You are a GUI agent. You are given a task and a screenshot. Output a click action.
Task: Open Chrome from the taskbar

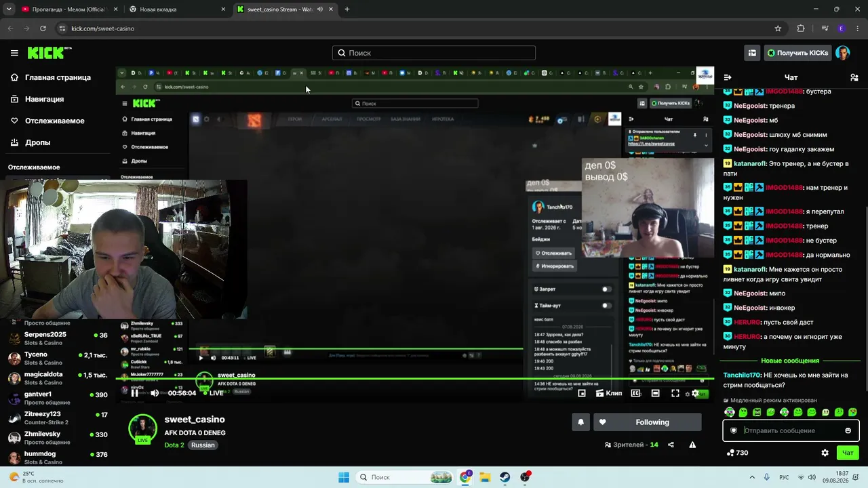pos(465,477)
